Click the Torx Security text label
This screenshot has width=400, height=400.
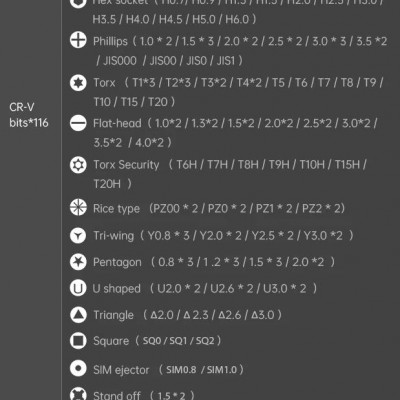(126, 165)
